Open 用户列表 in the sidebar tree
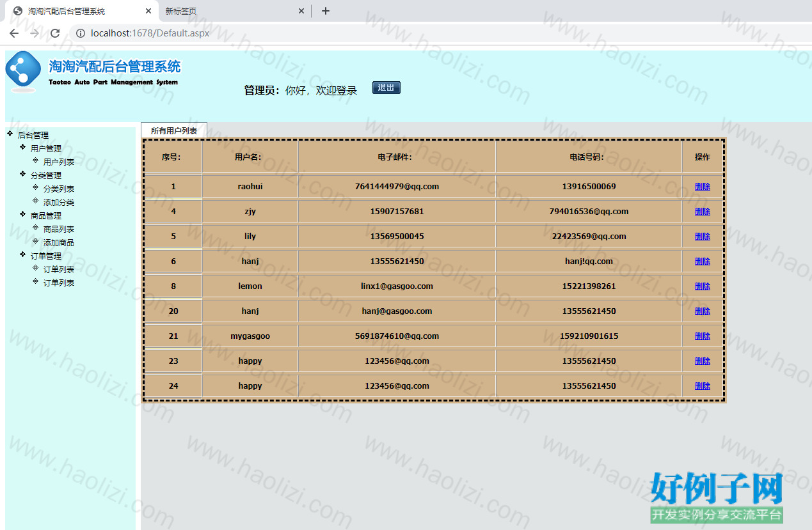This screenshot has width=812, height=530. [59, 162]
